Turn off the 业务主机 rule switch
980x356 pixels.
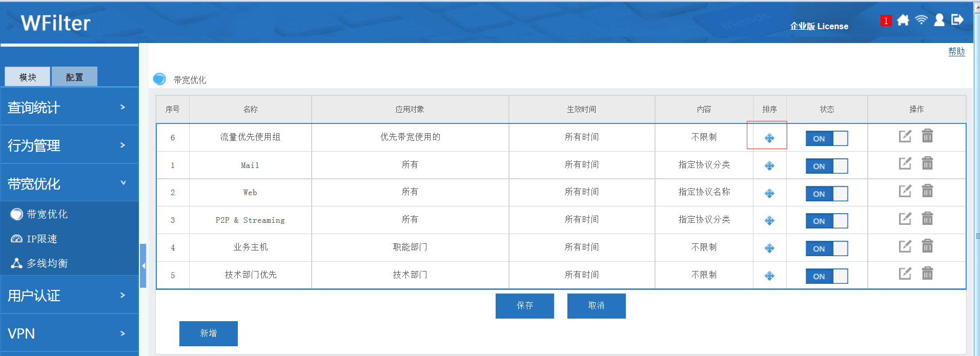tap(826, 248)
